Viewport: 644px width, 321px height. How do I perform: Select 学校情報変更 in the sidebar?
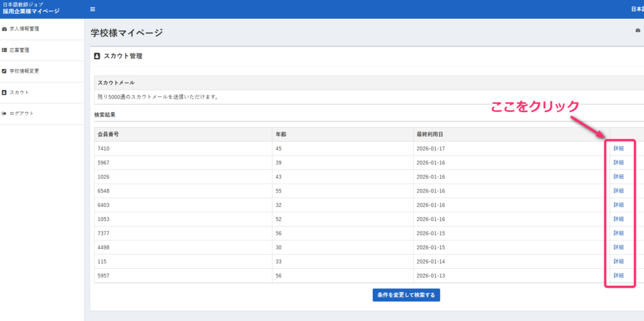(24, 71)
